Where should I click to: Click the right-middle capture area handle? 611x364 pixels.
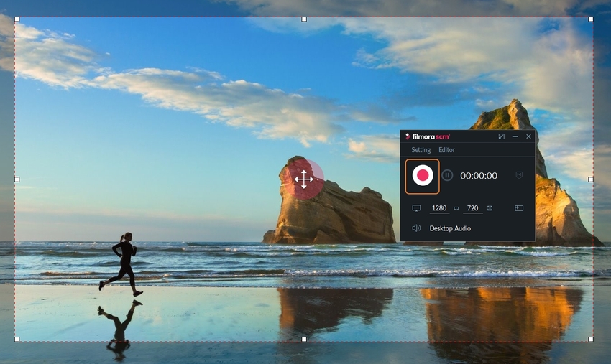[591, 179]
